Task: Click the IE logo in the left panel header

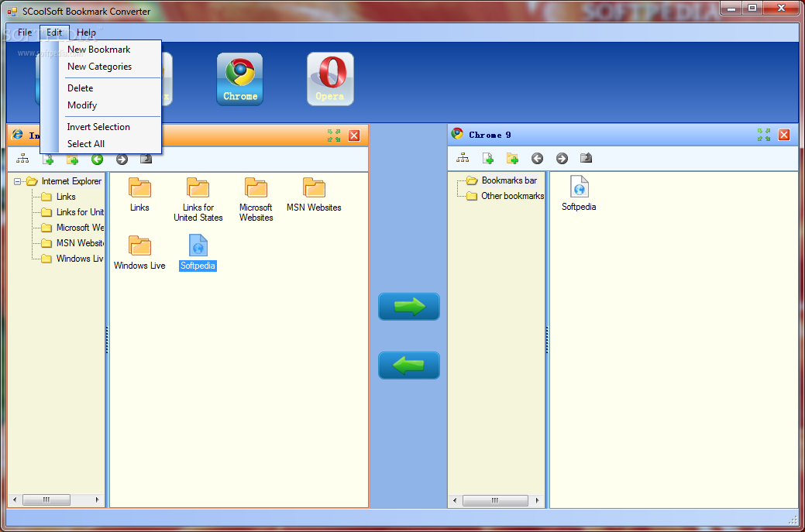Action: pyautogui.click(x=18, y=135)
